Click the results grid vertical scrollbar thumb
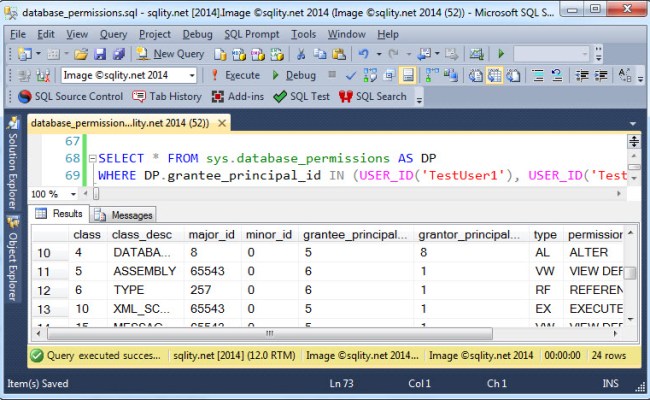This screenshot has height=400, width=650. pos(631,273)
